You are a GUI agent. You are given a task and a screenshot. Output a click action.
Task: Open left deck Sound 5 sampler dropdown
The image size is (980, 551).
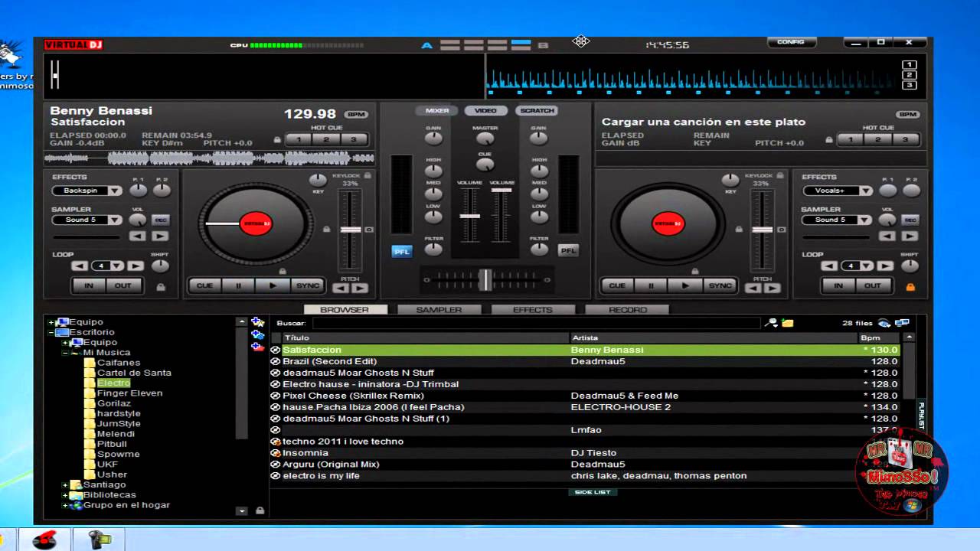coord(114,220)
